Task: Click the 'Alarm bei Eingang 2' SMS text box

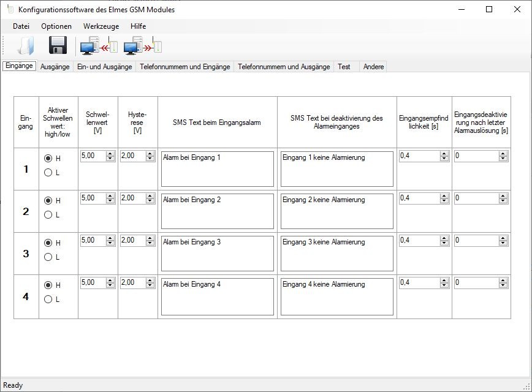Action: click(218, 211)
